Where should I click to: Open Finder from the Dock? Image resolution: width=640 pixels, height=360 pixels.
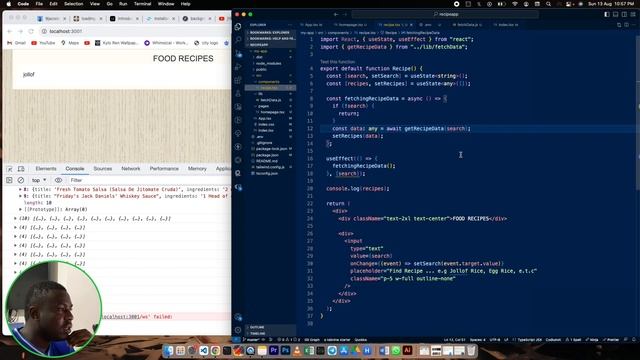coord(169,351)
